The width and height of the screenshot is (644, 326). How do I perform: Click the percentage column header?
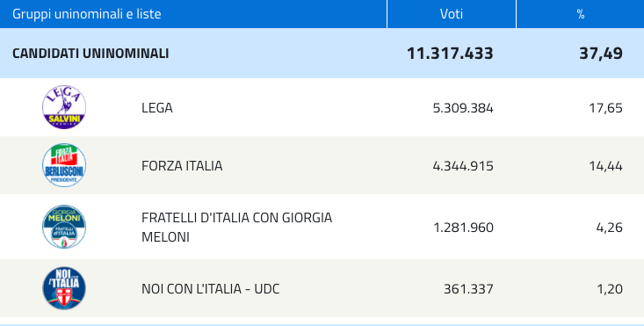coord(581,14)
